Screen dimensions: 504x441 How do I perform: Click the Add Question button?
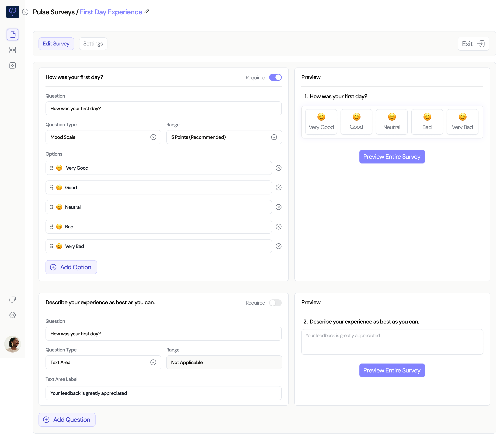coord(67,420)
